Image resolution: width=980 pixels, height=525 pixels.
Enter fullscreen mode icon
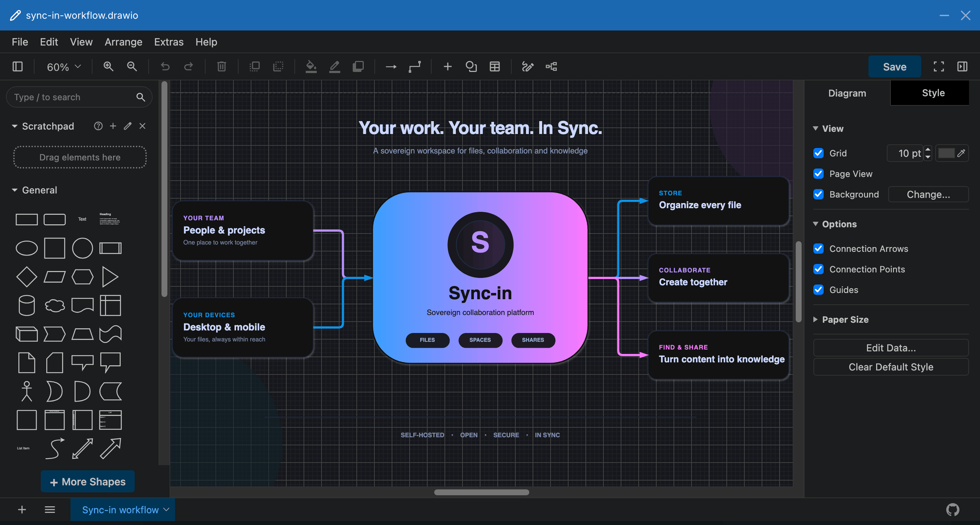[x=939, y=66]
